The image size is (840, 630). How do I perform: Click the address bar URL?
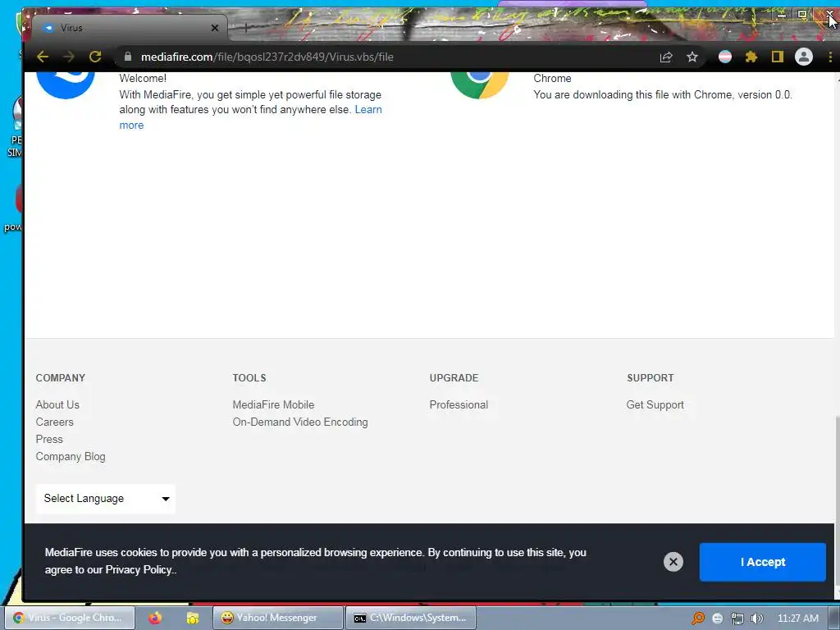coord(267,57)
